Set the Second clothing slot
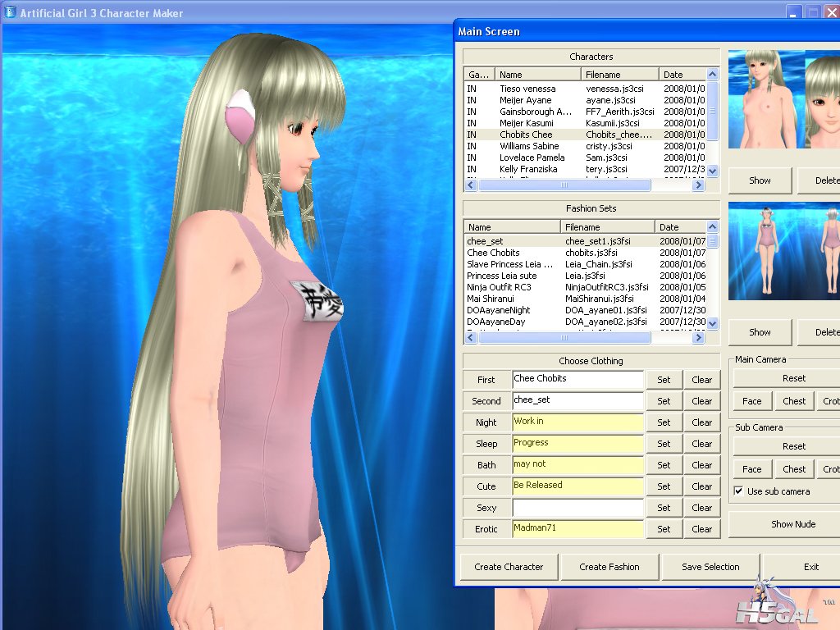The width and height of the screenshot is (840, 630). tap(664, 401)
